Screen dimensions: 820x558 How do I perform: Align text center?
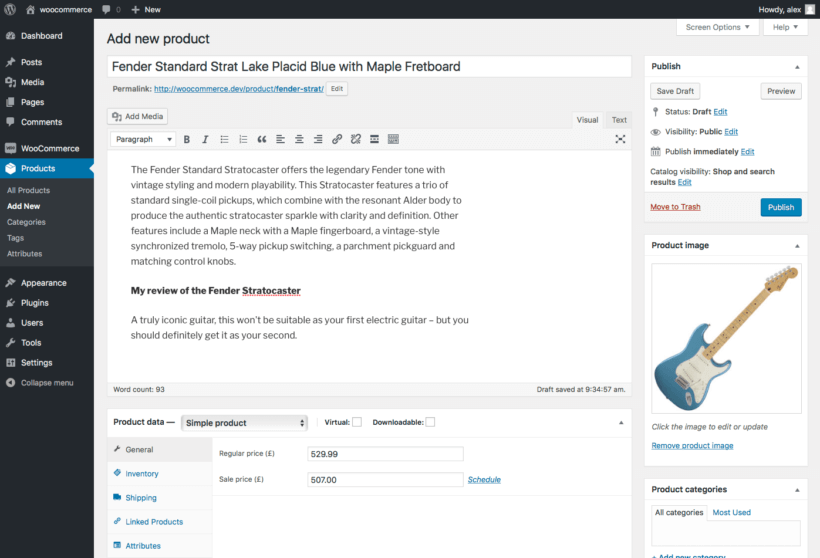[x=299, y=139]
